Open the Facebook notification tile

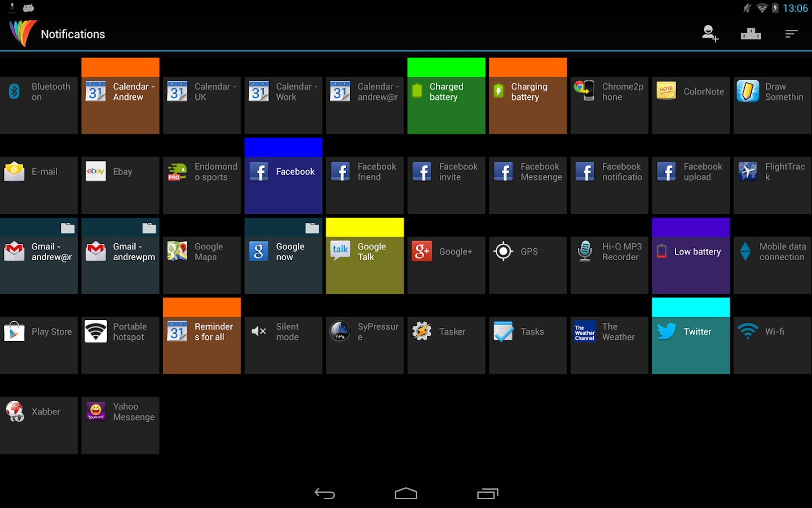[283, 176]
